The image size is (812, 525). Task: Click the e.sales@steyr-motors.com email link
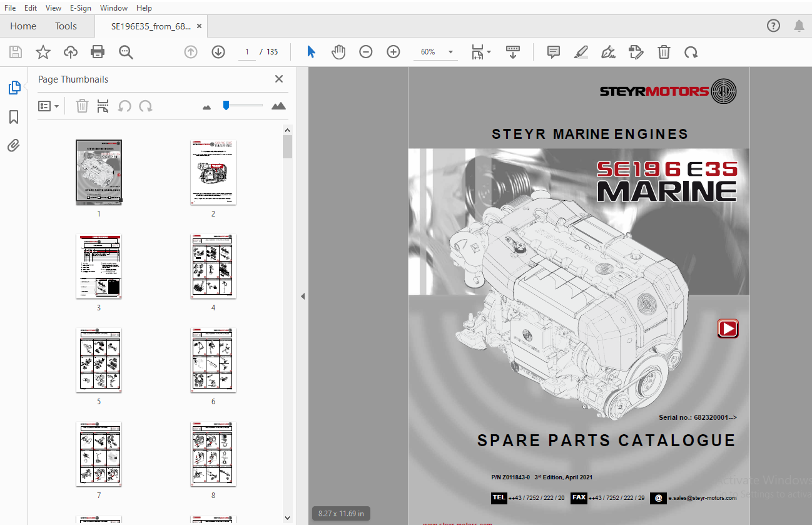pos(702,498)
